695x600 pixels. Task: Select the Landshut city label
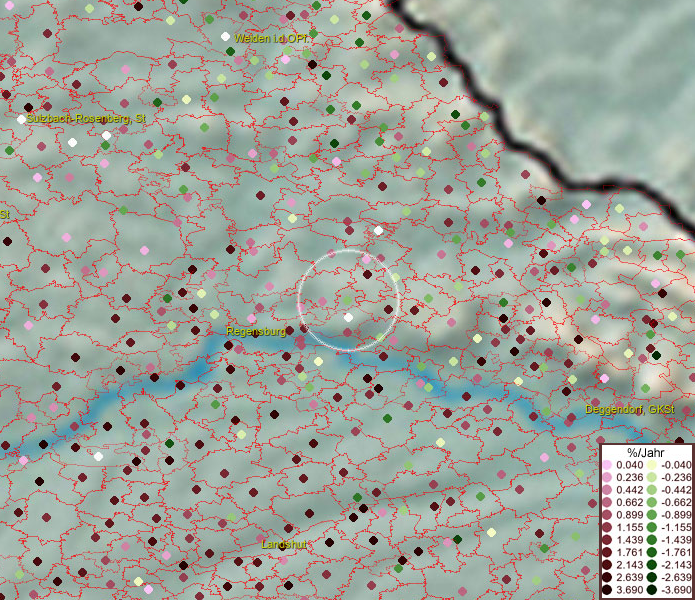(x=284, y=543)
